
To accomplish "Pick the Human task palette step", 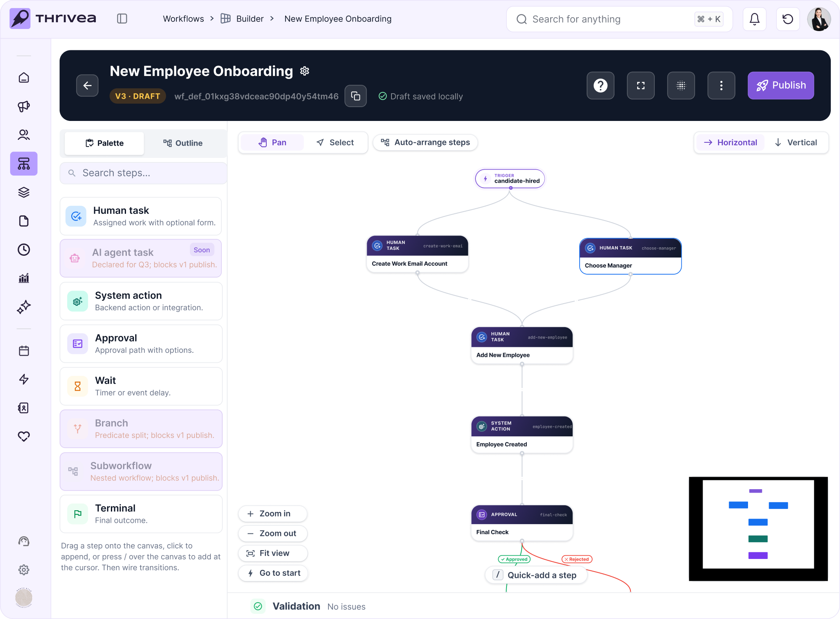I will pyautogui.click(x=141, y=216).
